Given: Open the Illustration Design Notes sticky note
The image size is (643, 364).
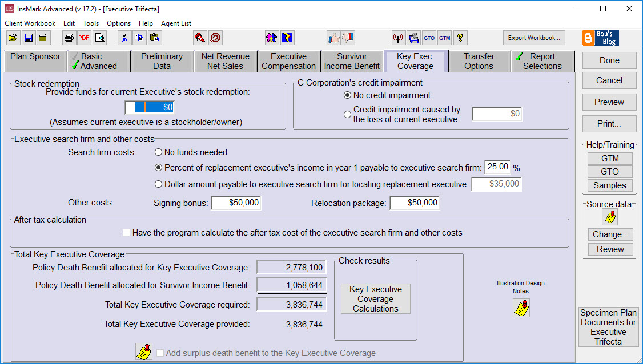Looking at the screenshot, I should pos(521,308).
